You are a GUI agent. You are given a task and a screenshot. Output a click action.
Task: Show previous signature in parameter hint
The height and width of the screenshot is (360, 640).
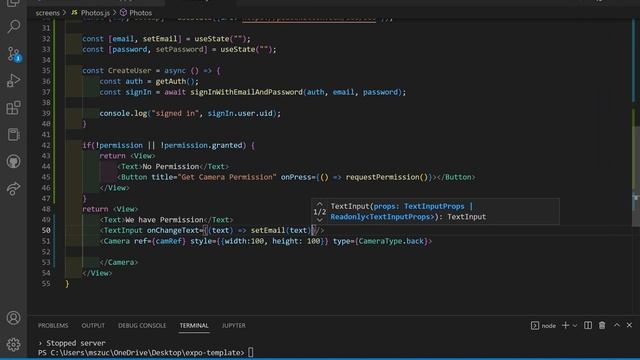tap(320, 203)
